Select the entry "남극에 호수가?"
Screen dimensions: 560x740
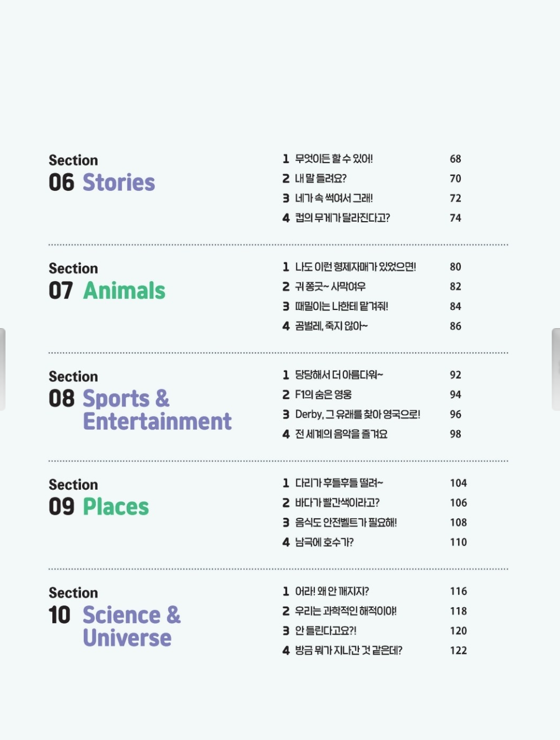[x=324, y=543]
